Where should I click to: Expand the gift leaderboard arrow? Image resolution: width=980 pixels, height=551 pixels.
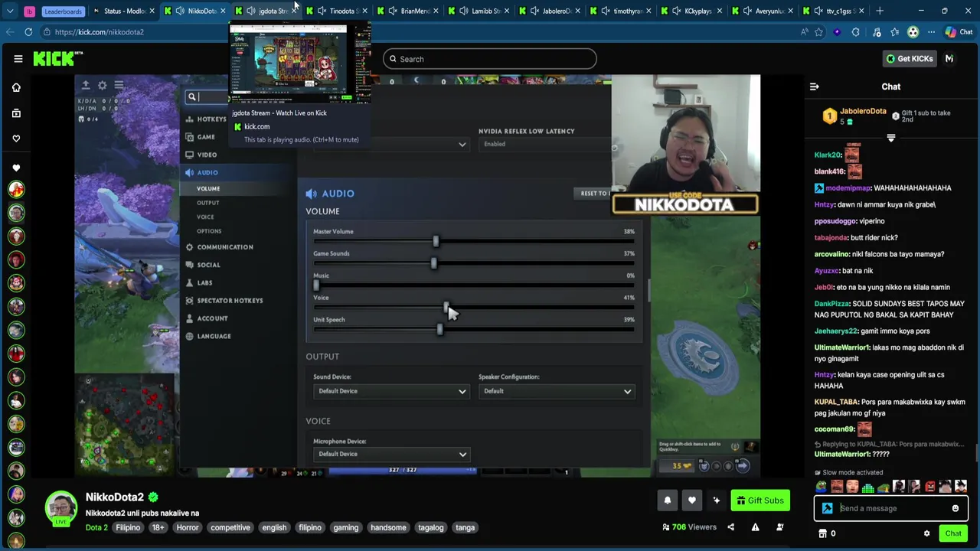tap(890, 139)
